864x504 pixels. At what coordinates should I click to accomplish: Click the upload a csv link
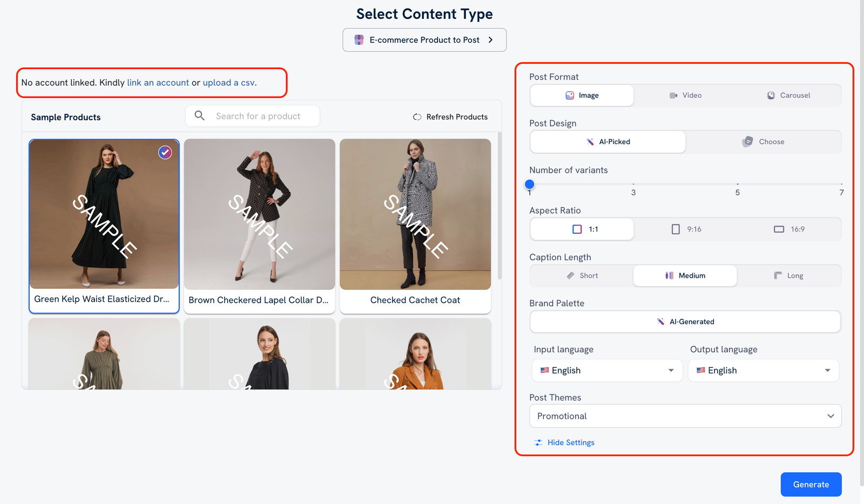coord(228,83)
